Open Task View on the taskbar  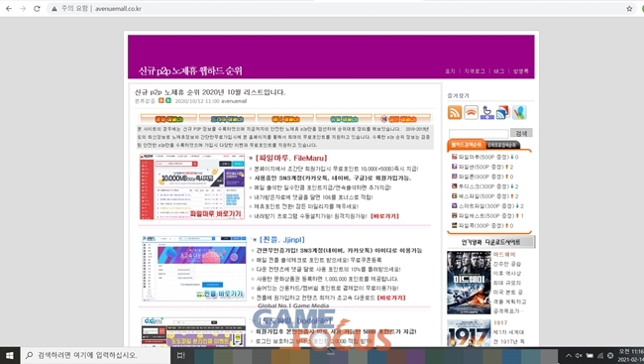coord(180,355)
